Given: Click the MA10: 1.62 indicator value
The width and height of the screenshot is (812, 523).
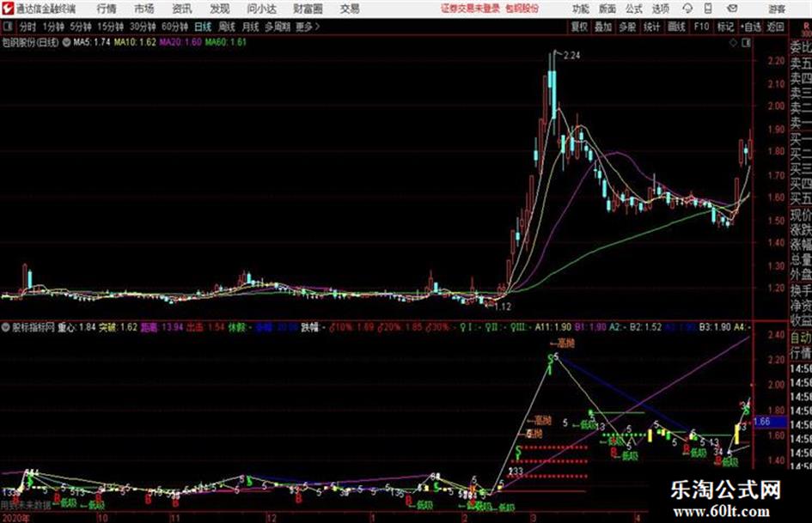Looking at the screenshot, I should [x=135, y=42].
